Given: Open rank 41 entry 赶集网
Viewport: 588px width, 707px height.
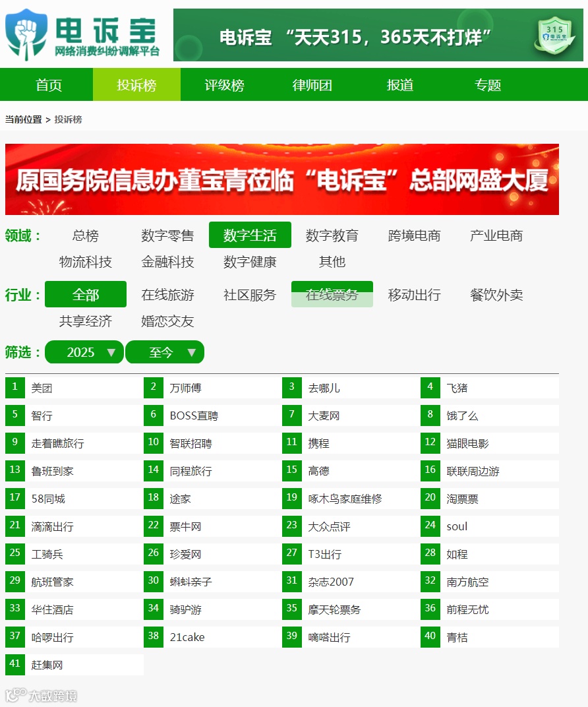Looking at the screenshot, I should pos(74,665).
